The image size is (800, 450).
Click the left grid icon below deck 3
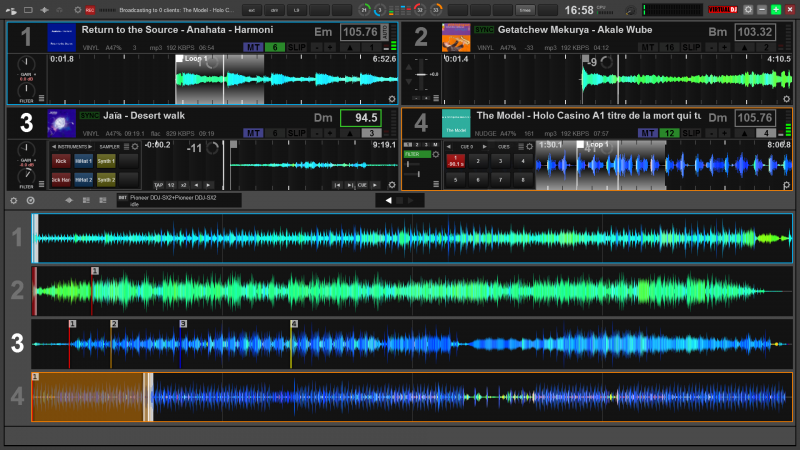pyautogui.click(x=86, y=201)
